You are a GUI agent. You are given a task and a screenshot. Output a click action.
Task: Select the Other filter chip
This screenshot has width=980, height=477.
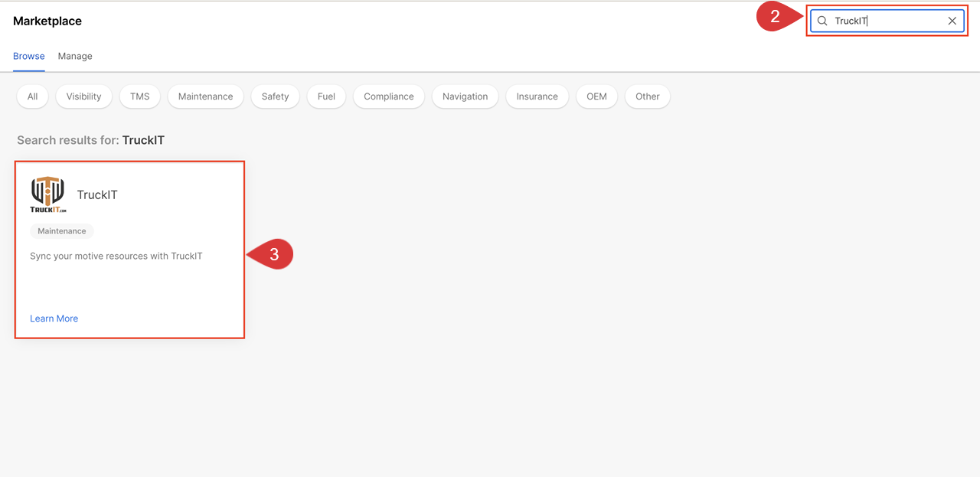pos(647,96)
